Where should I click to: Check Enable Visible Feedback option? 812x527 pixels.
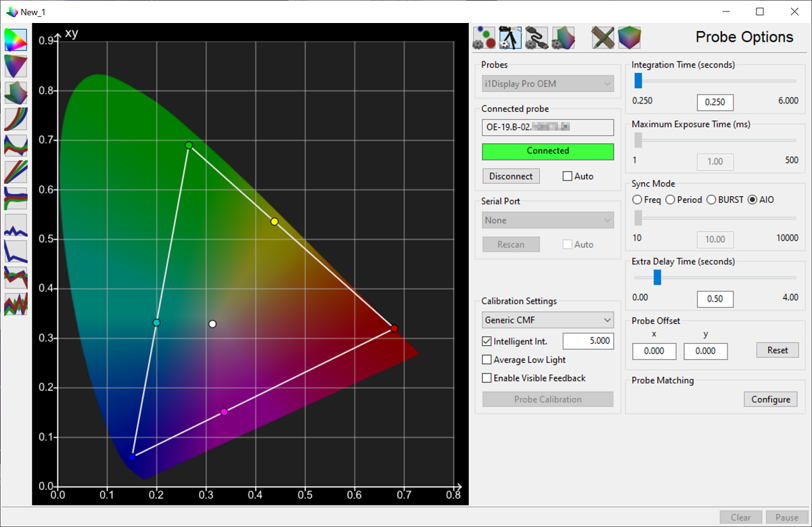coord(487,378)
